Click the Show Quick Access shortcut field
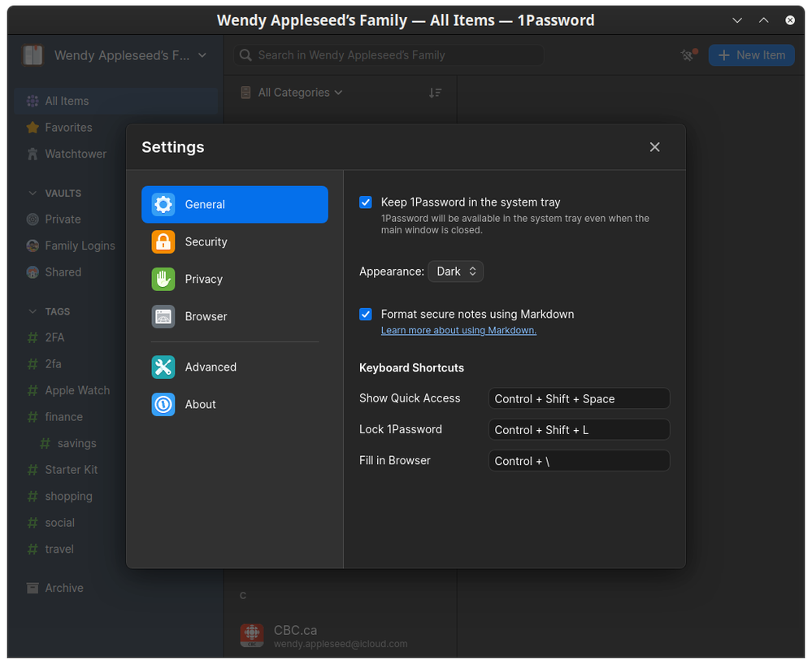 (x=579, y=398)
